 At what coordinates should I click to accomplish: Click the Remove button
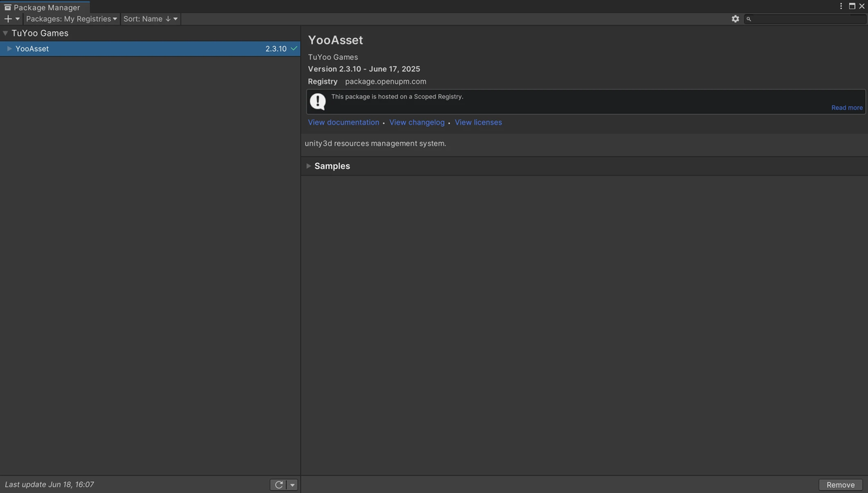point(840,485)
